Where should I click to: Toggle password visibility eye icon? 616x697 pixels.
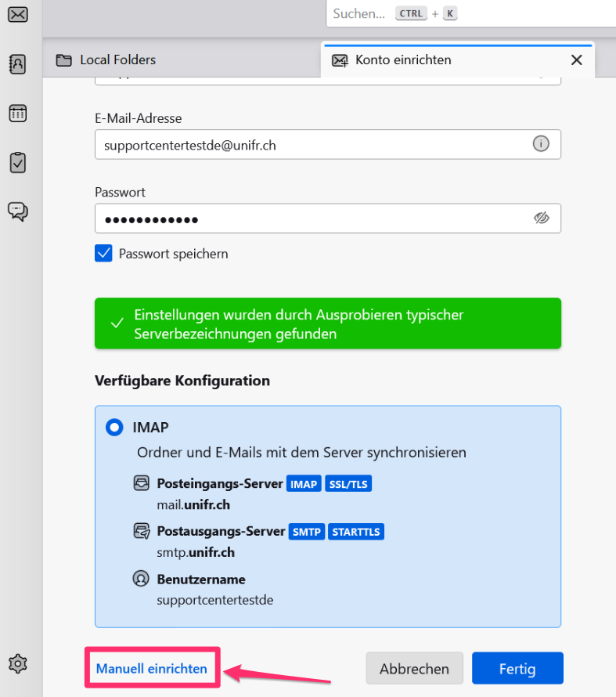click(x=541, y=218)
